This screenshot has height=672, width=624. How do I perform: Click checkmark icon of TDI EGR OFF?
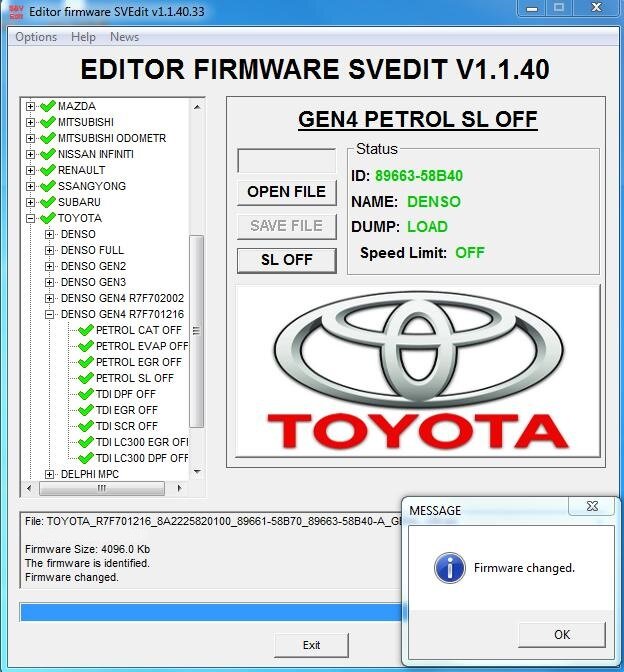coord(86,410)
